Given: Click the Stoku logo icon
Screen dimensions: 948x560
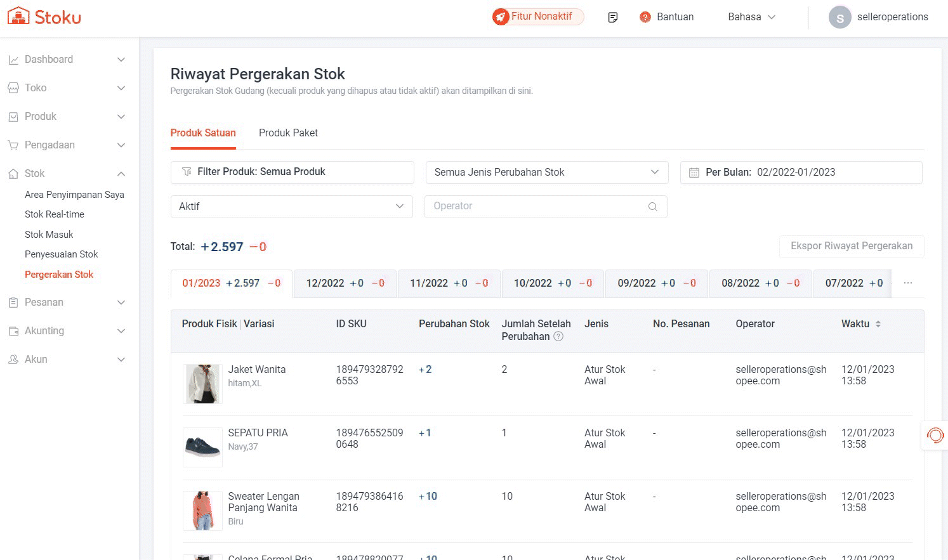Looking at the screenshot, I should (x=18, y=16).
